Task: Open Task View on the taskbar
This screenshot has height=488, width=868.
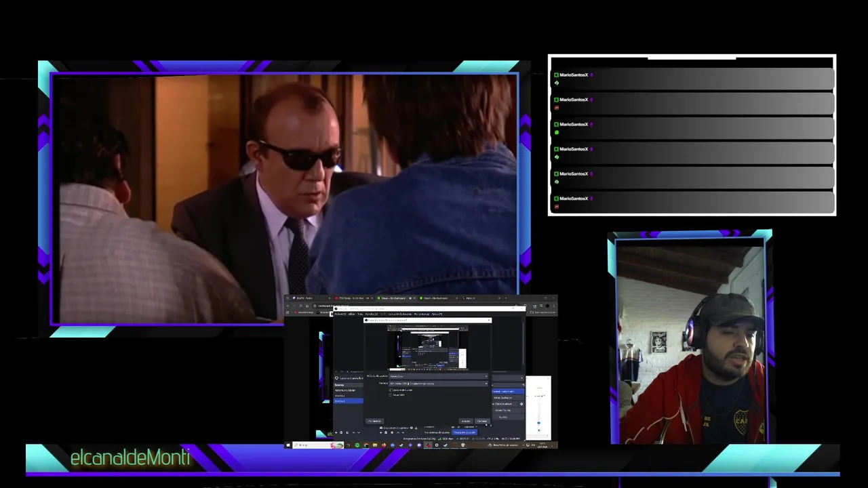Action: tap(348, 445)
